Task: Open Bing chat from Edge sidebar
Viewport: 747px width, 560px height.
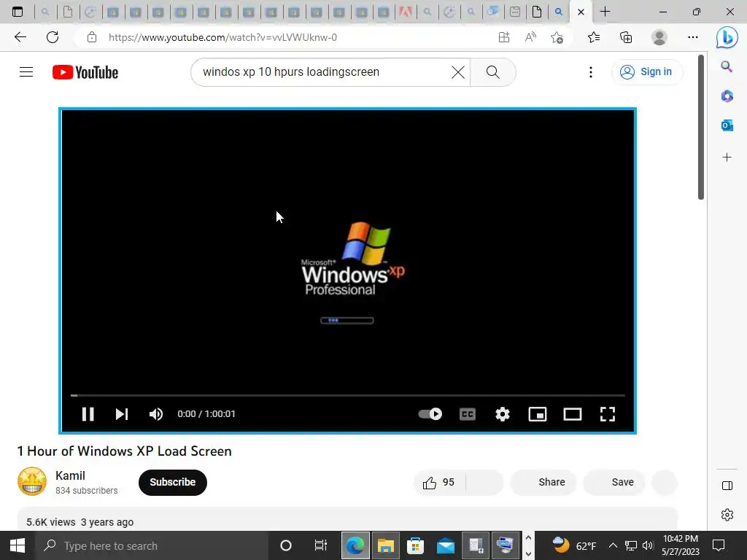Action: tap(727, 37)
